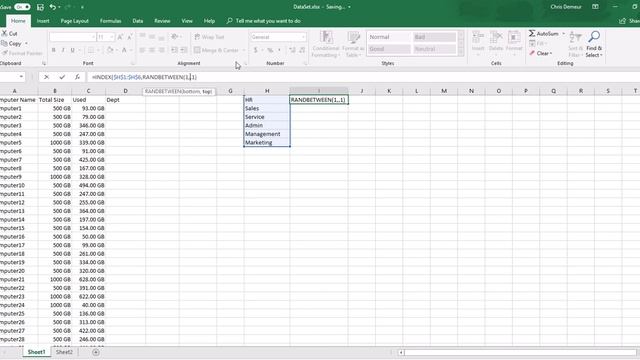
Task: Switch to Page Layout tab
Action: (x=74, y=21)
